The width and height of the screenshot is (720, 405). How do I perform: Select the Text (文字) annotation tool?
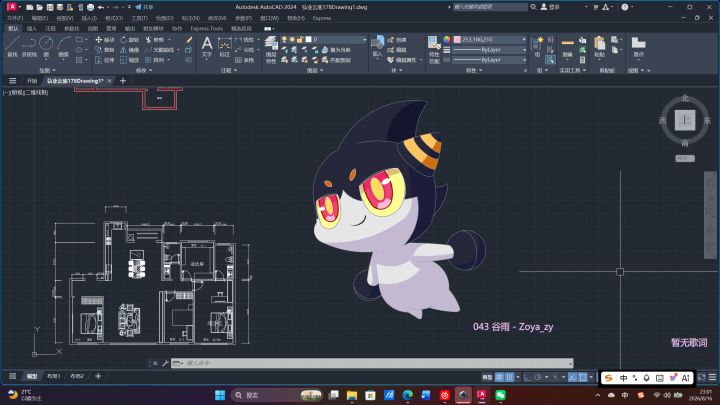tap(207, 46)
